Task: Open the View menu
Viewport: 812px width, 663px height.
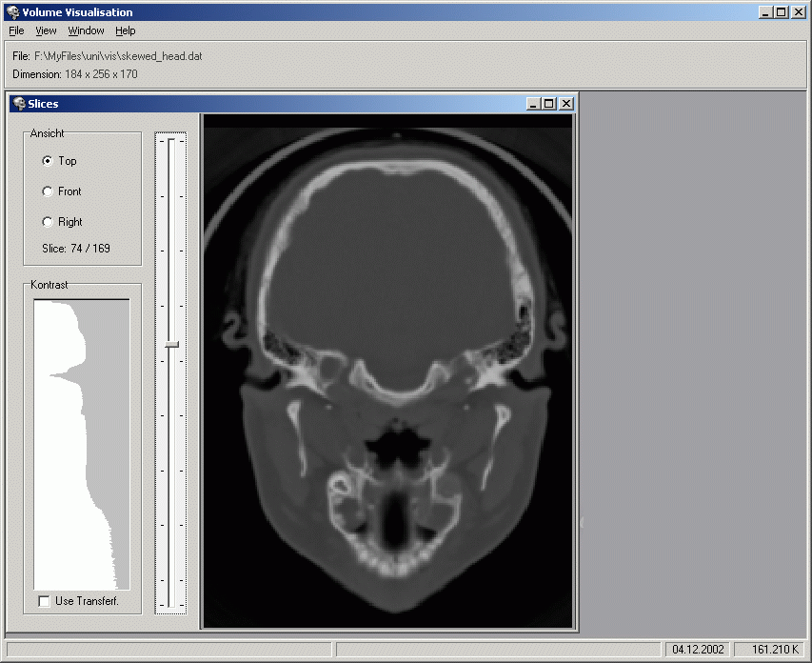Action: 46,30
